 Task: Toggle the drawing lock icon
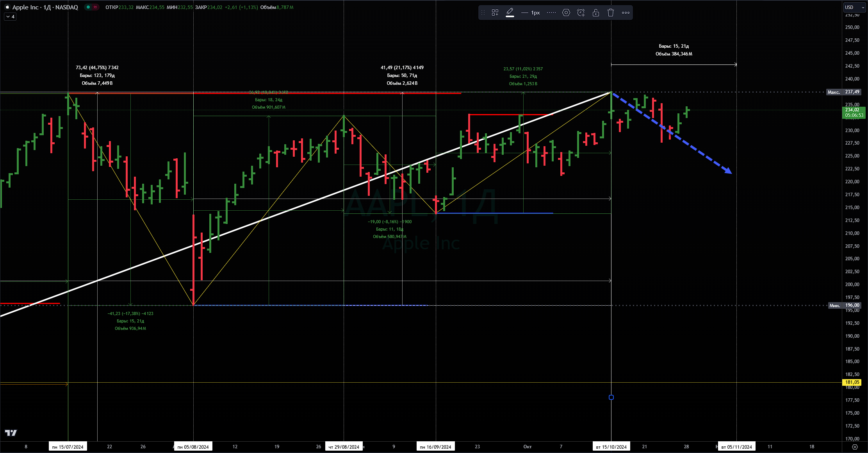point(596,13)
